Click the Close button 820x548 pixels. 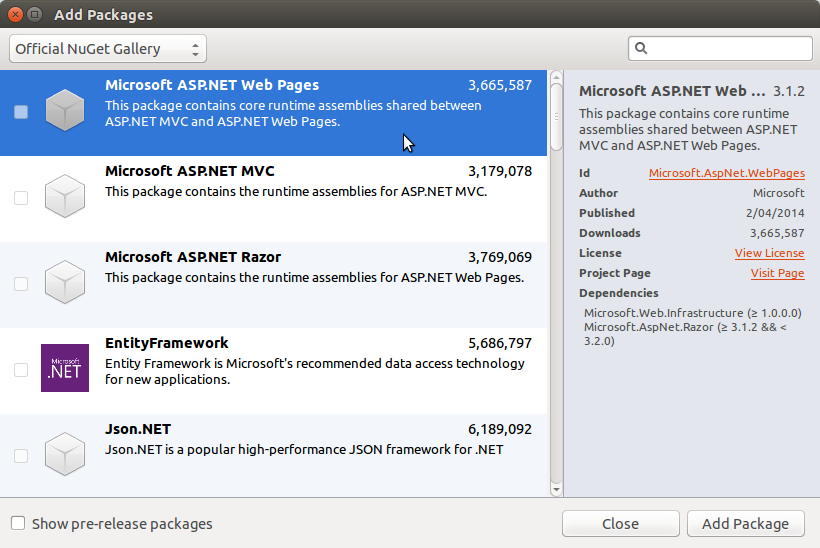621,523
